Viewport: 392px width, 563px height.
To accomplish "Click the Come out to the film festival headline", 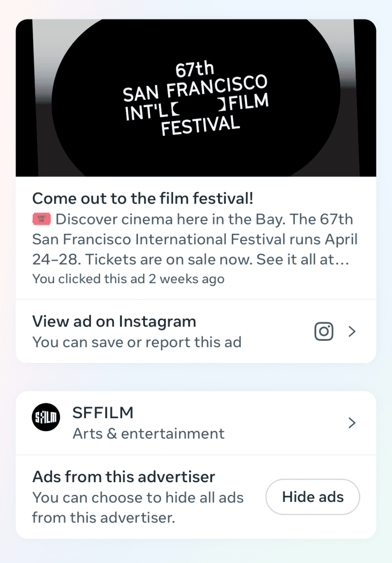I will pyautogui.click(x=143, y=198).
